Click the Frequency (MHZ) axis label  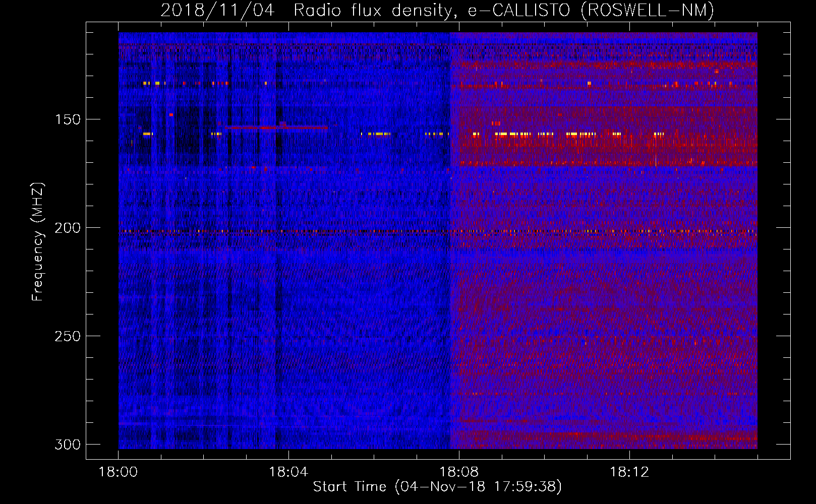[x=37, y=242]
